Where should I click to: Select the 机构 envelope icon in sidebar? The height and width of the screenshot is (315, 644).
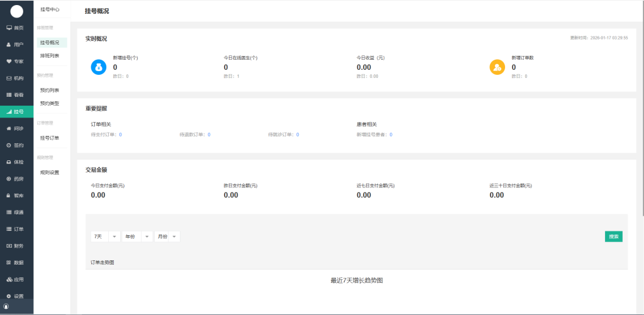coord(9,78)
